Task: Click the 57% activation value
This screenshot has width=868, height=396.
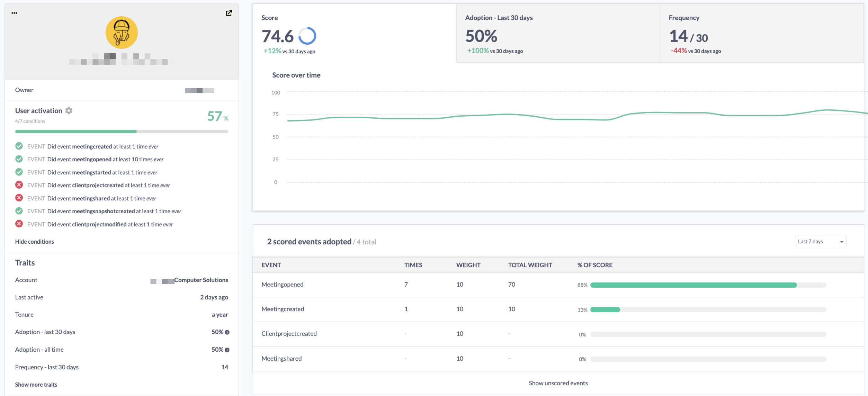Action: [217, 116]
